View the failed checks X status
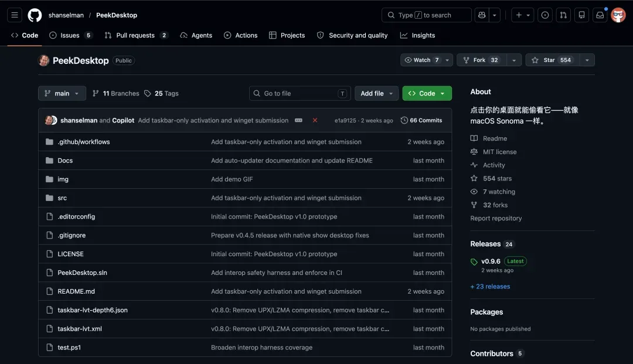This screenshot has width=633, height=364. tap(315, 120)
